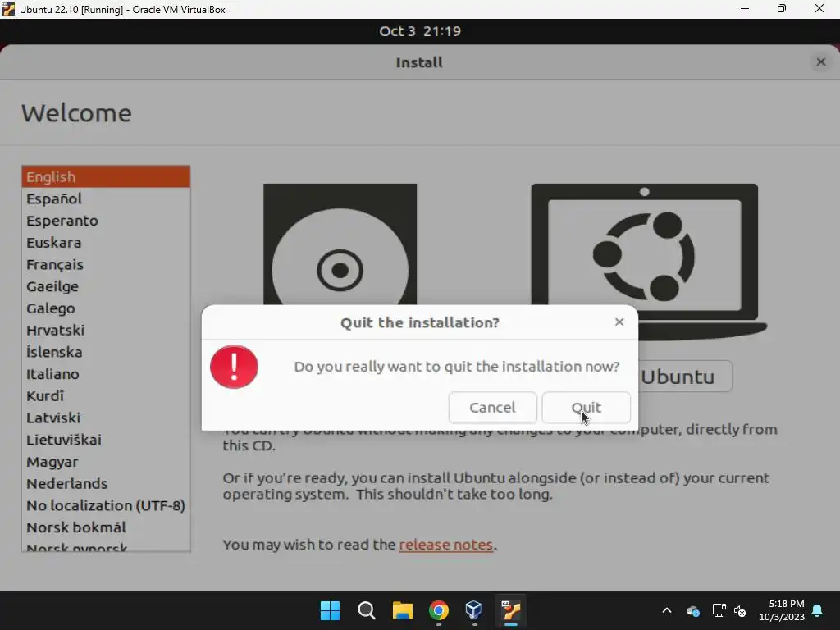This screenshot has width=840, height=630.
Task: Choose Esperanto from the language list
Action: 106,221
